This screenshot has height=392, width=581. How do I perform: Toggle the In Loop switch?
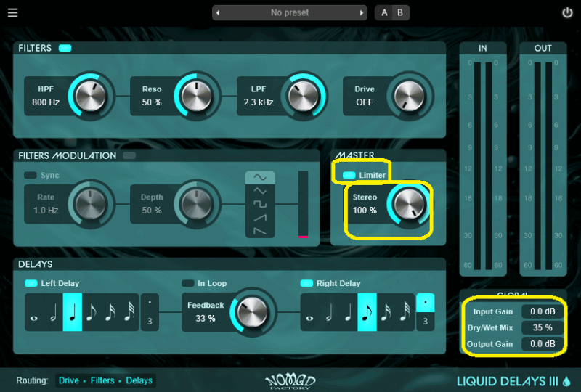tap(188, 283)
